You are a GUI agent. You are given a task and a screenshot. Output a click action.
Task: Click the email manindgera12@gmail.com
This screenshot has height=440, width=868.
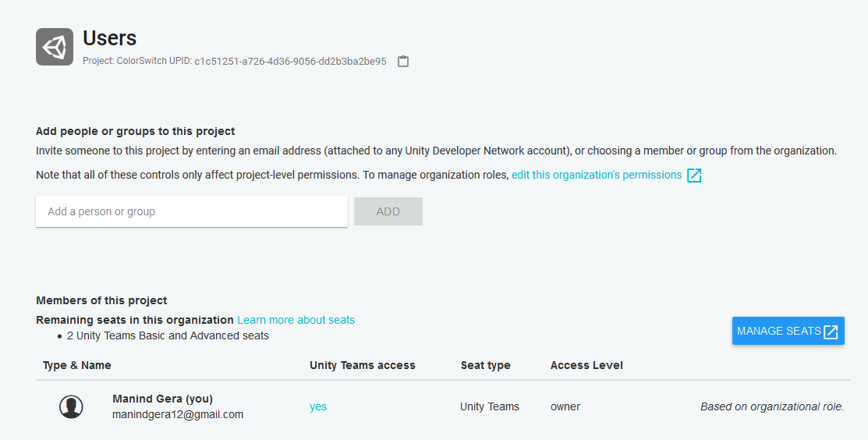coord(178,414)
